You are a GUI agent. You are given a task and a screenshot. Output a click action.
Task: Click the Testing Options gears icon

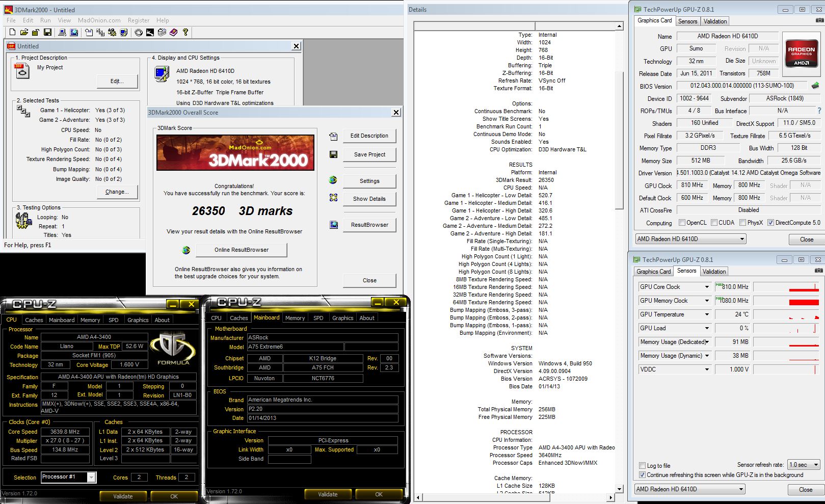tap(23, 220)
